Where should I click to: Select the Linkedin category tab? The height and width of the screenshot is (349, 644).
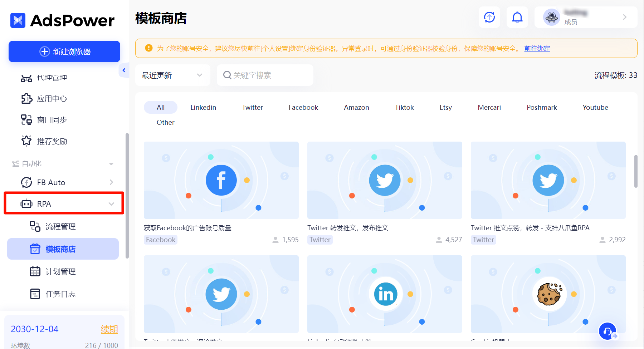203,107
